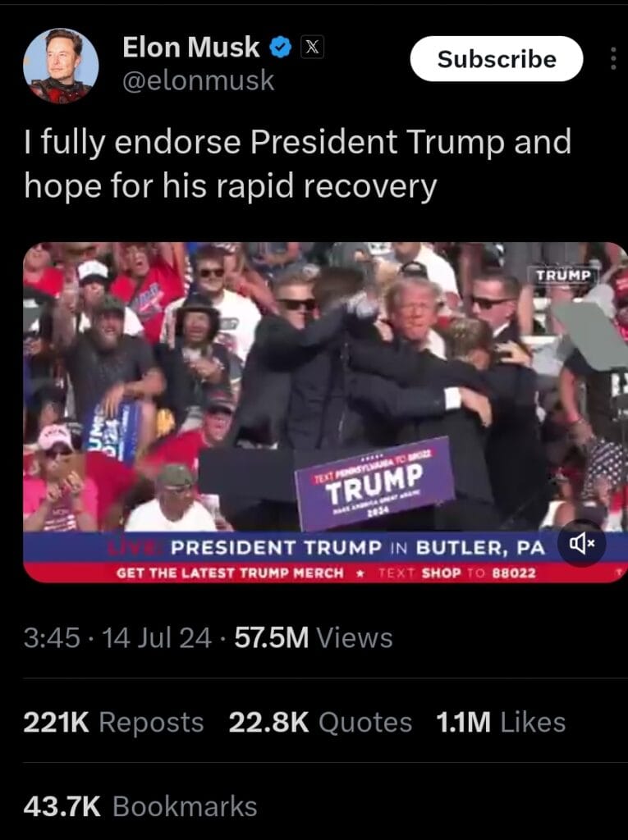
Task: Click the 57.5M Views count
Action: tap(314, 637)
